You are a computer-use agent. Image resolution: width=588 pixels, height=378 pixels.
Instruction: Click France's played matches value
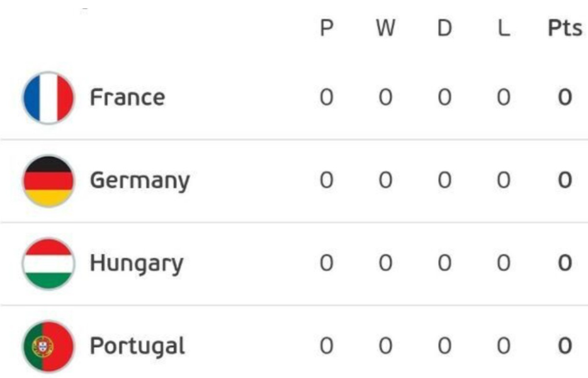tap(326, 98)
